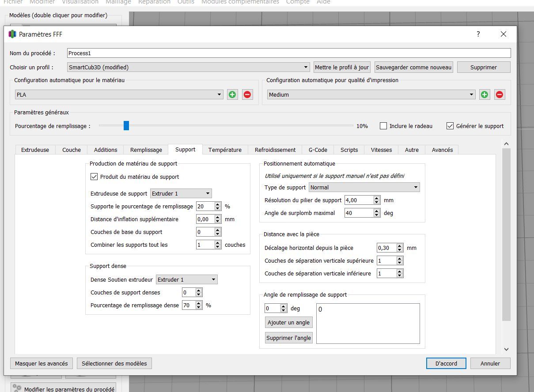Switch to the Température tab
Image resolution: width=534 pixels, height=392 pixels.
pyautogui.click(x=225, y=150)
